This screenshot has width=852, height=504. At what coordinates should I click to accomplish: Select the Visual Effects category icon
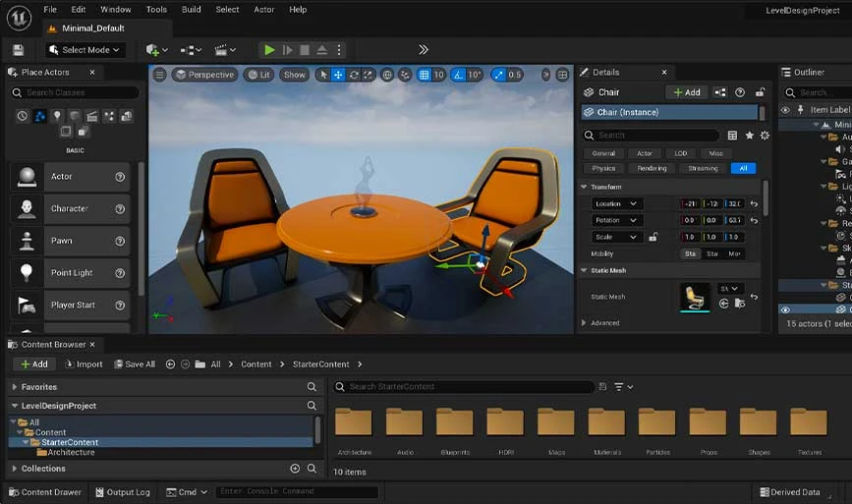[109, 116]
